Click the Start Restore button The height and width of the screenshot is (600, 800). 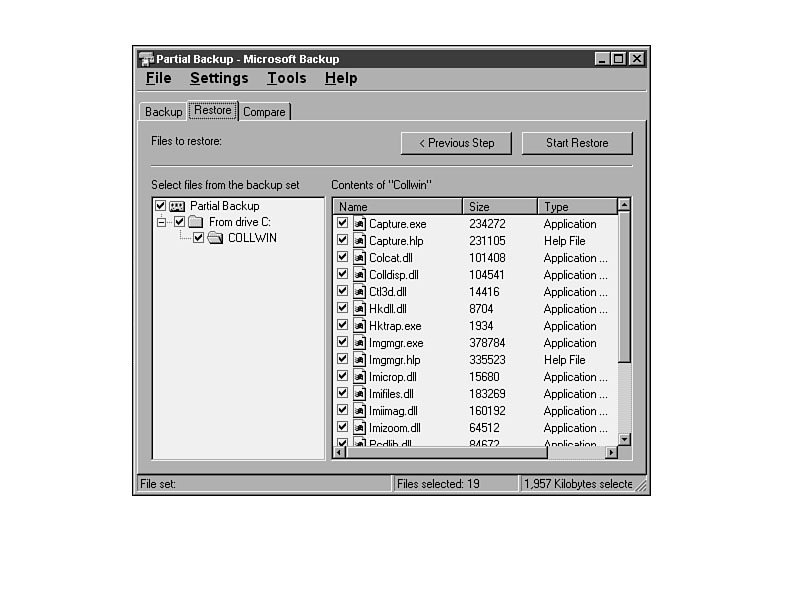[x=577, y=143]
